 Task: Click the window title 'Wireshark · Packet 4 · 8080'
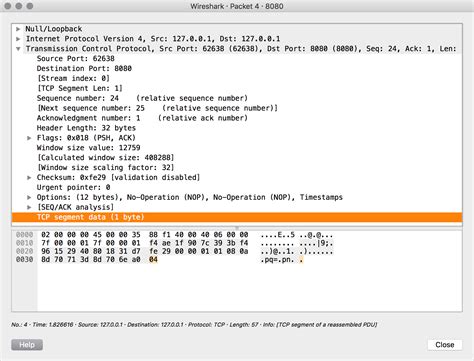click(x=237, y=6)
